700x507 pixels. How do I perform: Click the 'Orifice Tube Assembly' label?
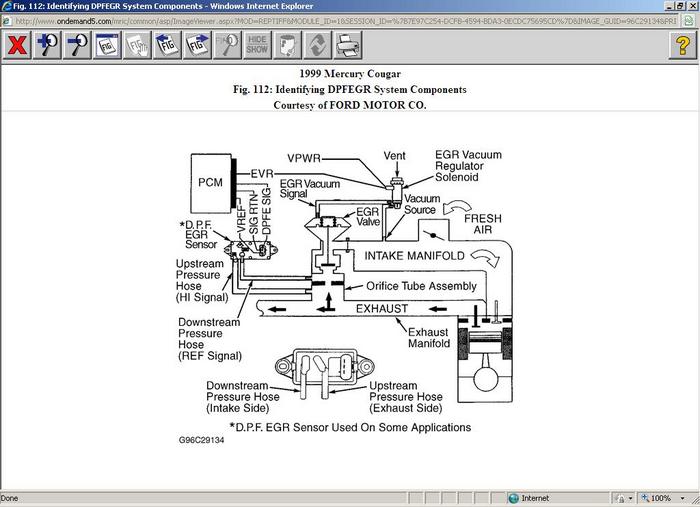[421, 286]
